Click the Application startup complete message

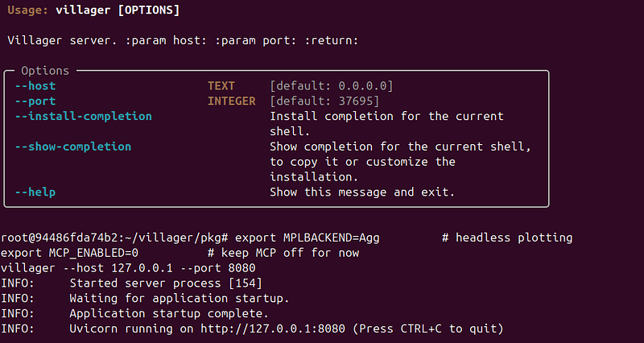tap(169, 314)
